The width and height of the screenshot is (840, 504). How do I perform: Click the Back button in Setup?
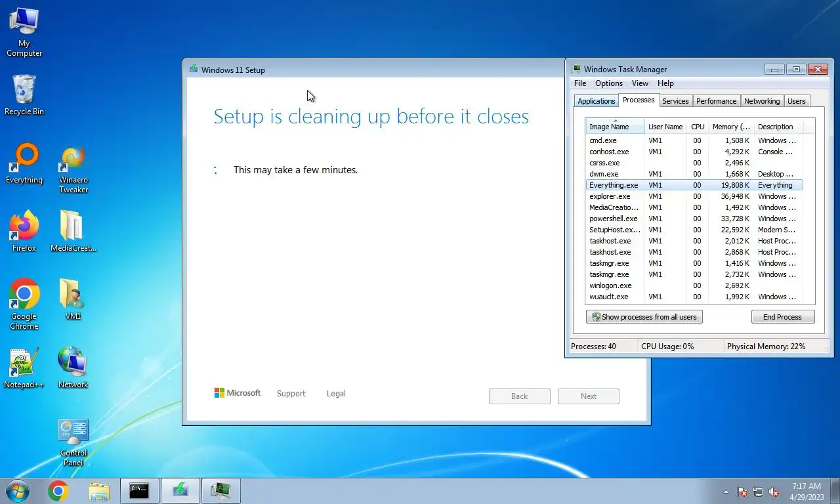pos(519,396)
